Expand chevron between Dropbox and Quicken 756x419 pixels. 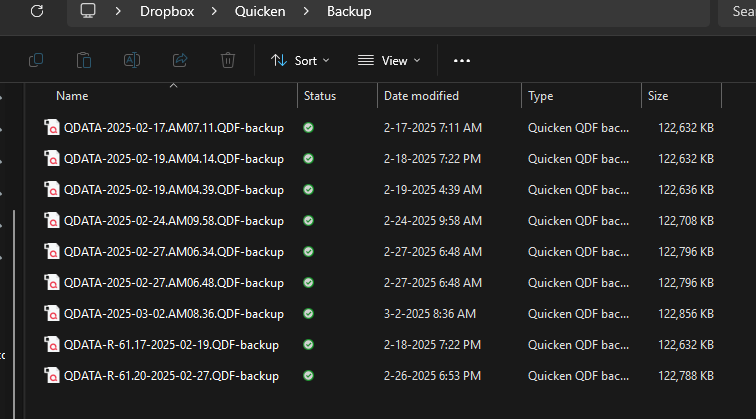tap(214, 11)
